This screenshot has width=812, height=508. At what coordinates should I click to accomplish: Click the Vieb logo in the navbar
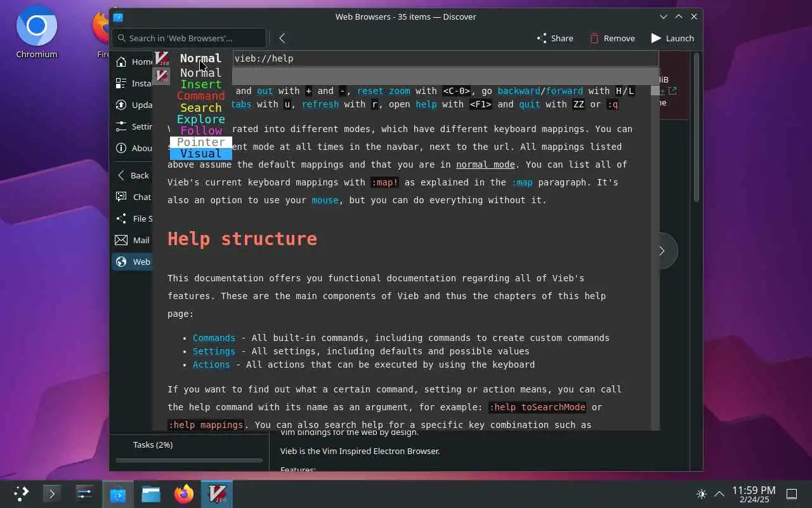point(162,59)
